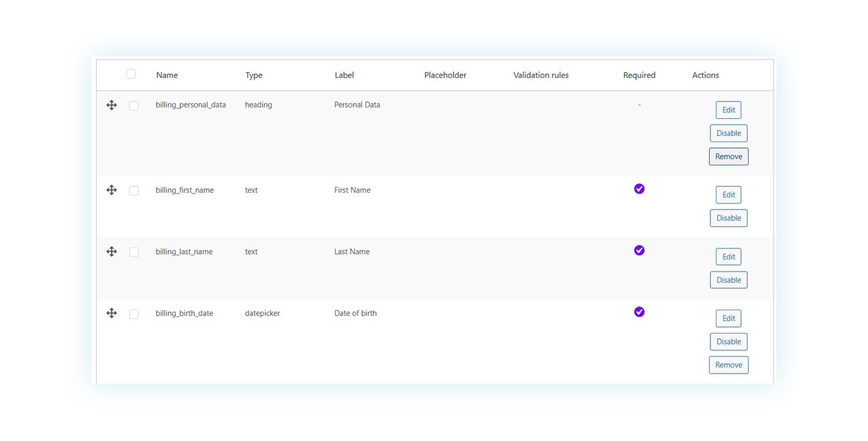Viewport: 868px width, 441px height.
Task: Select the billing_last_name row checkbox
Action: click(134, 252)
